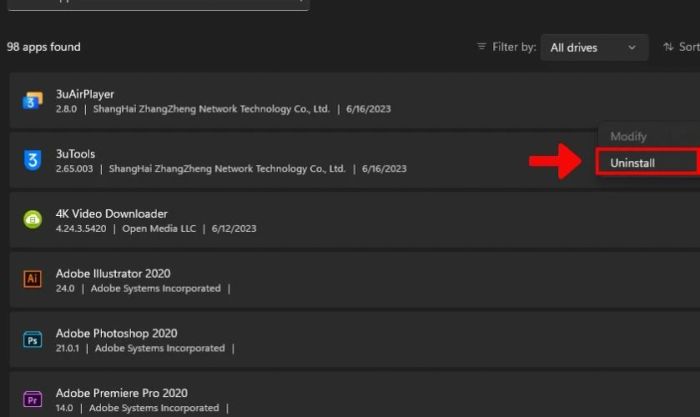
Task: Click the Filter by label
Action: (x=514, y=47)
